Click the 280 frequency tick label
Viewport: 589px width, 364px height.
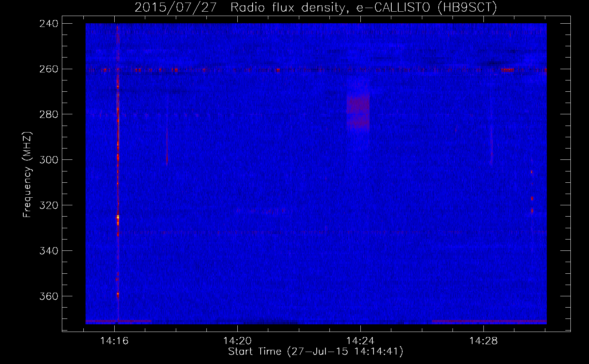click(x=49, y=115)
